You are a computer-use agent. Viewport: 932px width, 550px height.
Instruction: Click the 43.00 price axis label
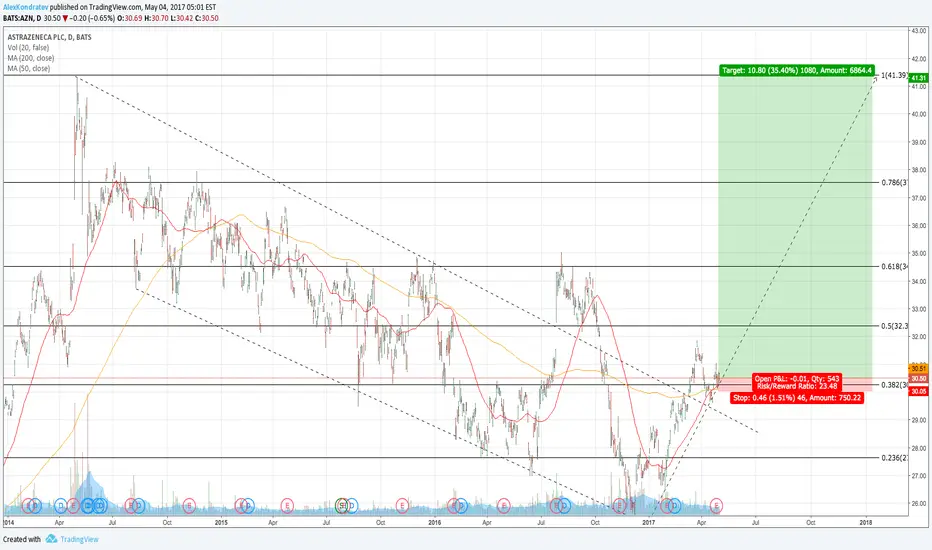918,31
